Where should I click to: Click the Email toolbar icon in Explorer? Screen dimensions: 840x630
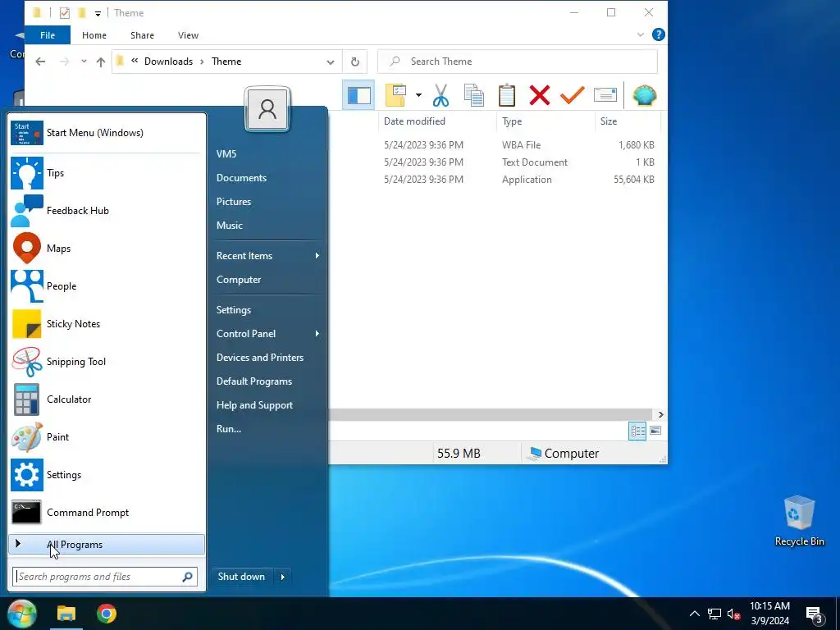click(x=605, y=95)
